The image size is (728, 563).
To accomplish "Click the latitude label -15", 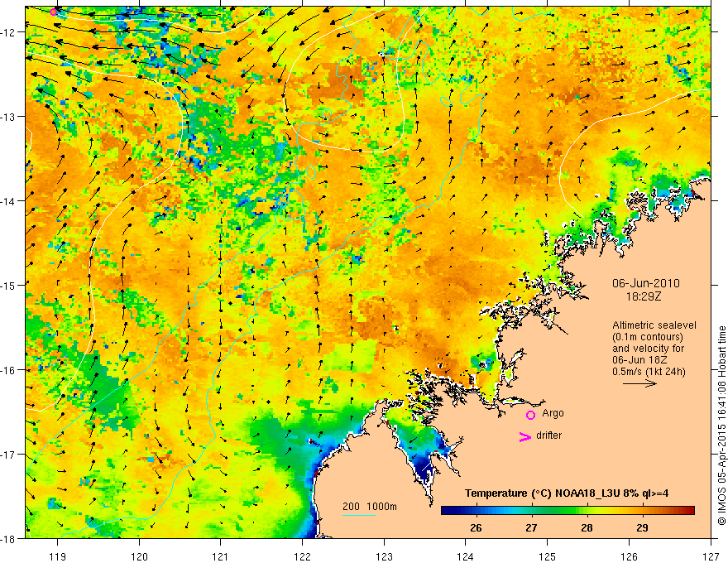I will [x=8, y=286].
